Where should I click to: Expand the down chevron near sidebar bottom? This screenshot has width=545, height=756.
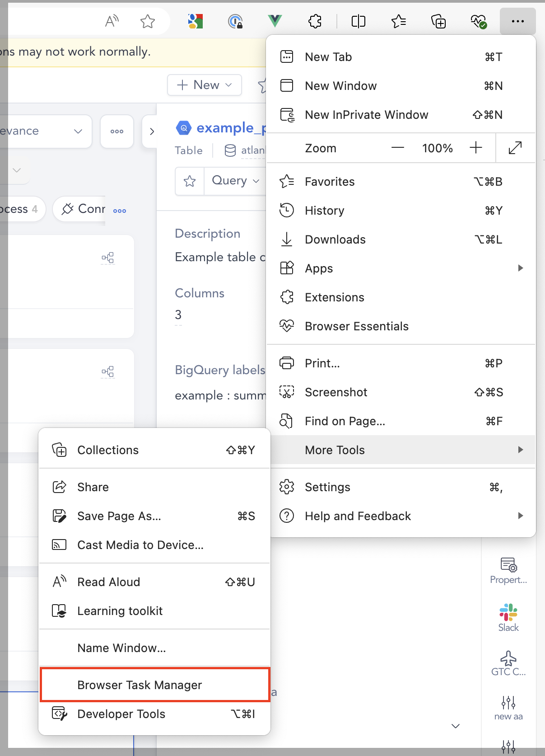coord(456,726)
